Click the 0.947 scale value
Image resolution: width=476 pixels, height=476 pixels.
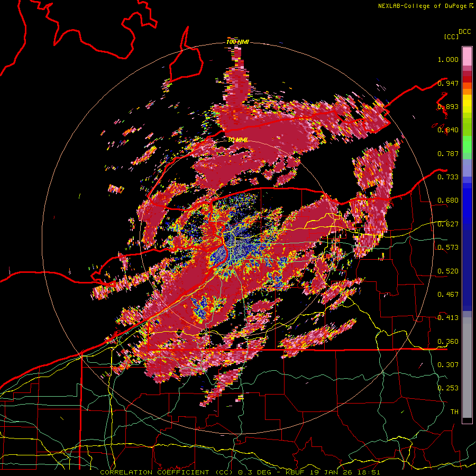448,83
